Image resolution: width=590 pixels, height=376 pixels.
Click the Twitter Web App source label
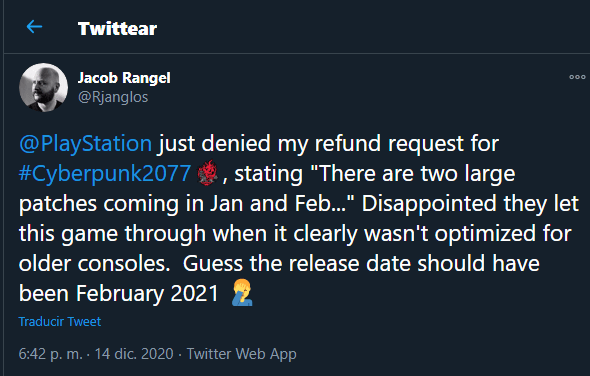[242, 354]
